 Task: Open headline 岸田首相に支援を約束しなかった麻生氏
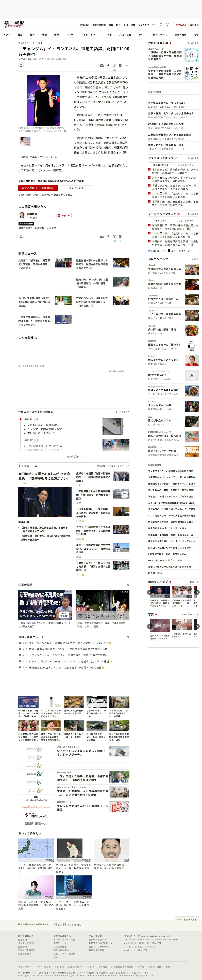tap(44, 476)
